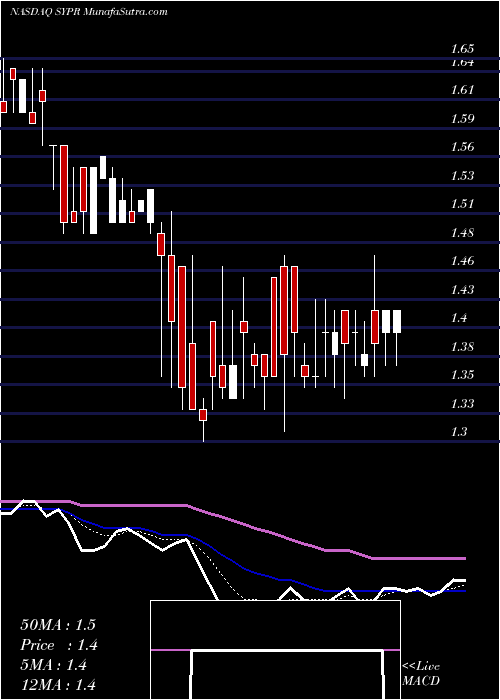Click the NASDAQ SYPR MunafaSutra.com title
The height and width of the screenshot is (700, 500).
tap(88, 12)
